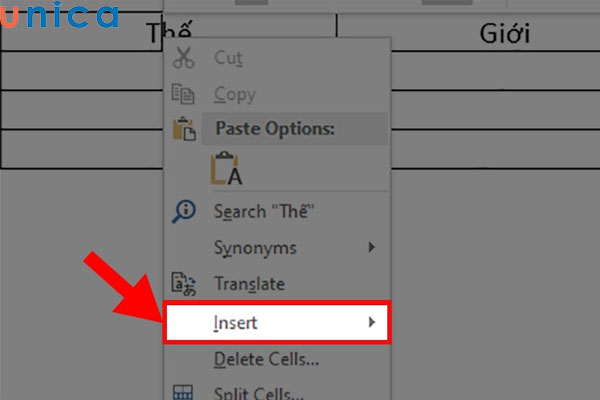Click the Split Cells... label

[260, 393]
